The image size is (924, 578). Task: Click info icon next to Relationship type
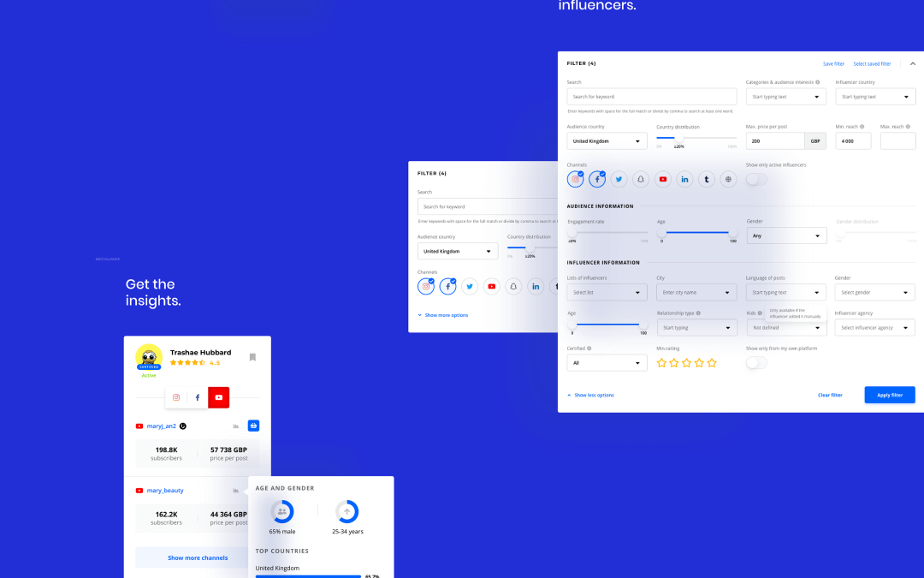(698, 313)
